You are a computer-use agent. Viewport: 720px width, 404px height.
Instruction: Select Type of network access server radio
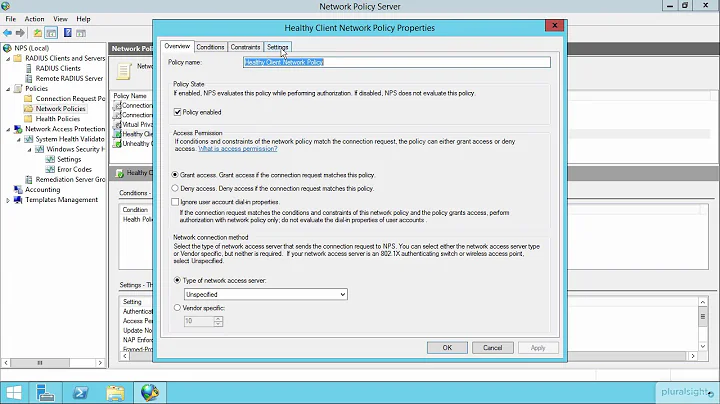pyautogui.click(x=177, y=280)
